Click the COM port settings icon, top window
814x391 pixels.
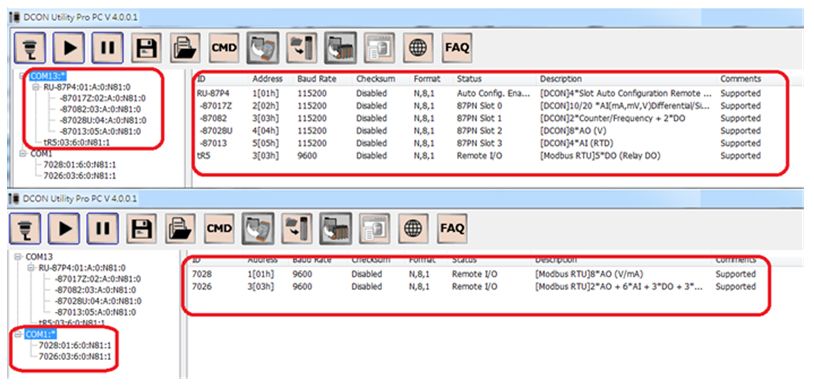point(30,48)
